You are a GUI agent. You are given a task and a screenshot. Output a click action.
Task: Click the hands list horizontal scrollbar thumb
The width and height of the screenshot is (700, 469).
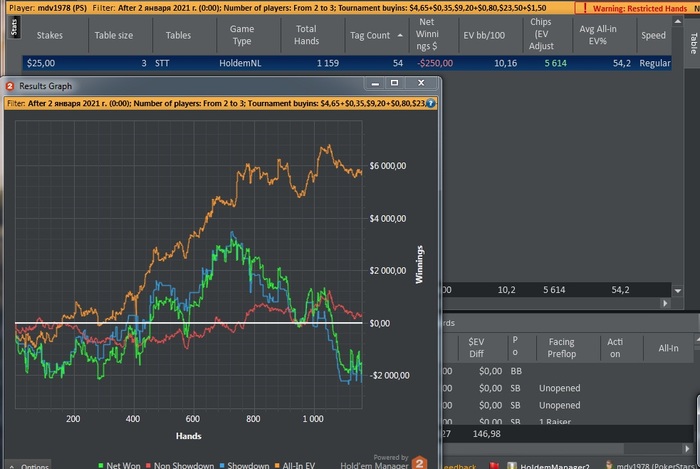click(x=534, y=448)
